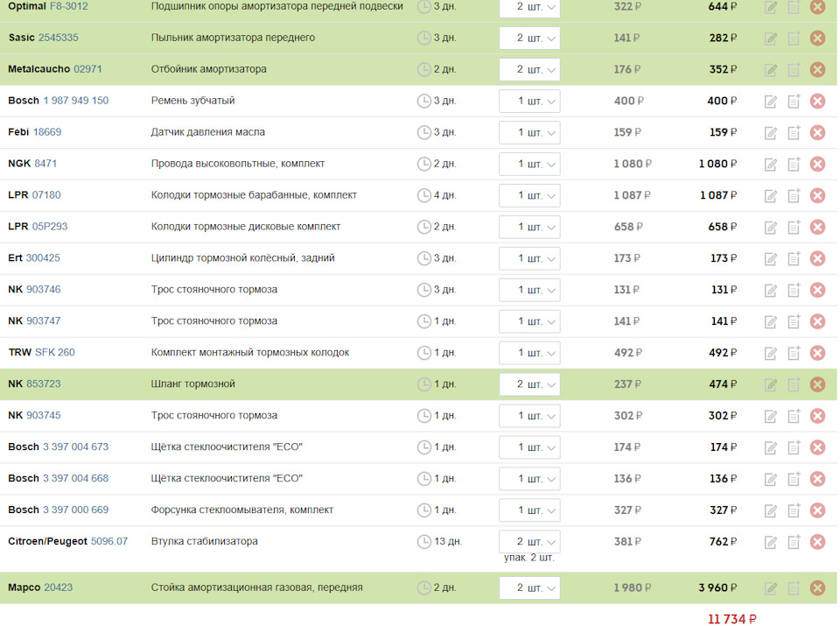Delete the Febi 18669 item

pos(817,132)
